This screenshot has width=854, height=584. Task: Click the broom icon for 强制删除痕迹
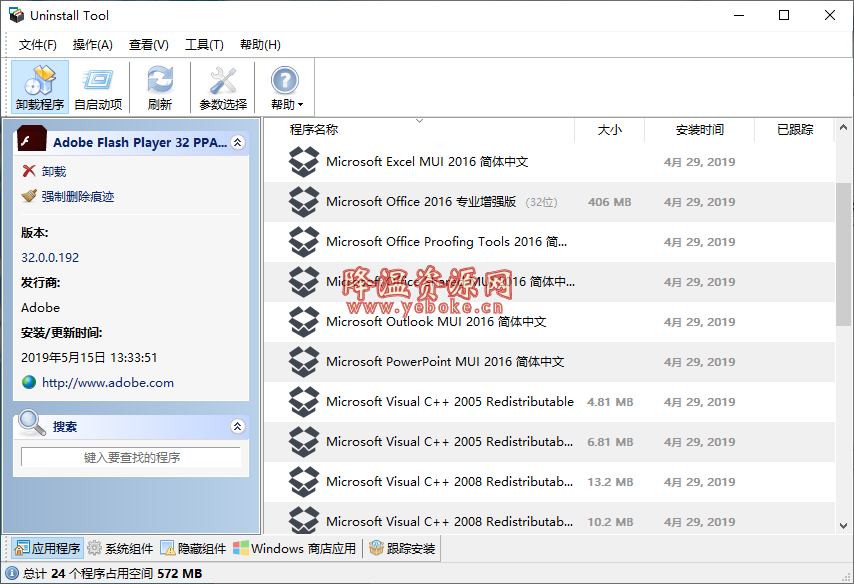tap(29, 196)
